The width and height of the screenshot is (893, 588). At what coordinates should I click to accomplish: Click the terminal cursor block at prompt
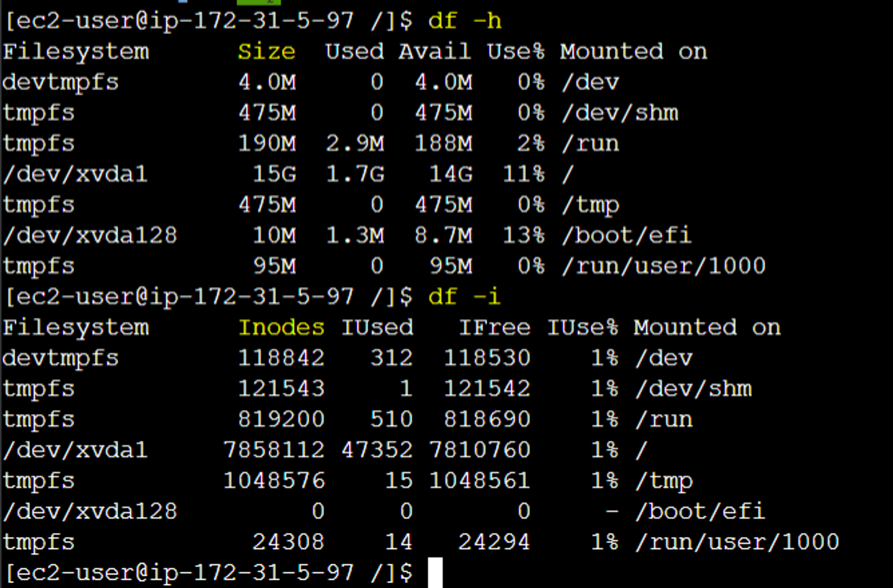(x=435, y=572)
